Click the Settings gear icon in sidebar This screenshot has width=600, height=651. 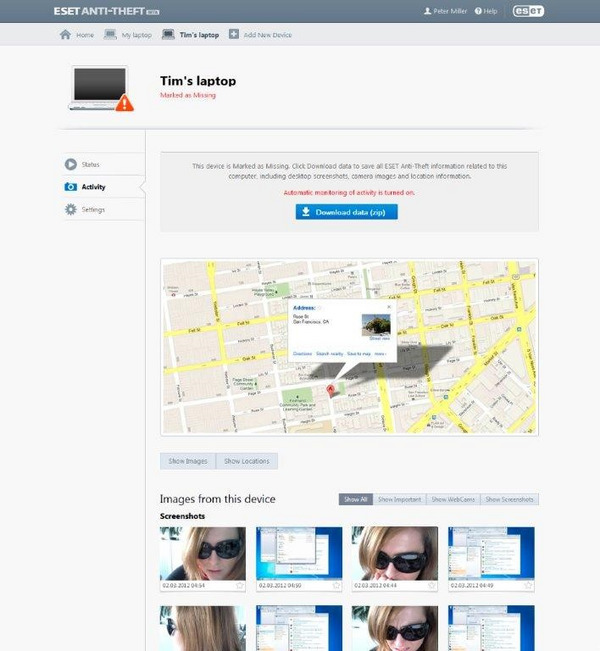[71, 209]
